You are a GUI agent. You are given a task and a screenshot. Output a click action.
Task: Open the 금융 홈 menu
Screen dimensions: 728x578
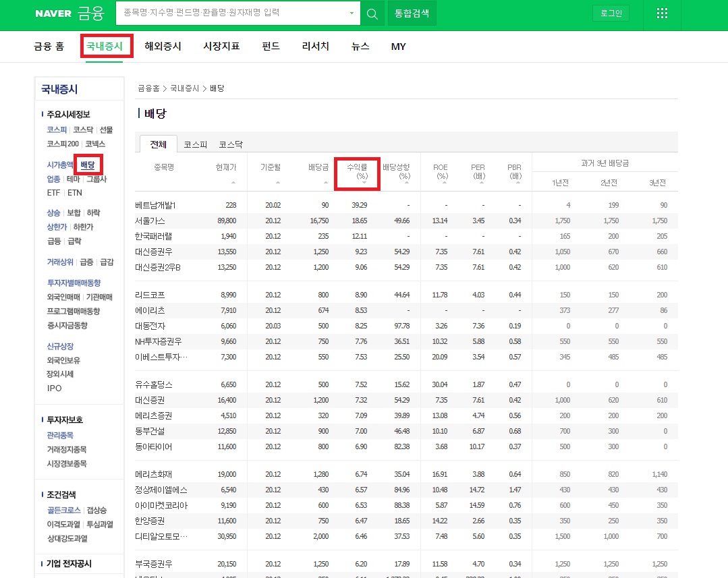coord(49,47)
